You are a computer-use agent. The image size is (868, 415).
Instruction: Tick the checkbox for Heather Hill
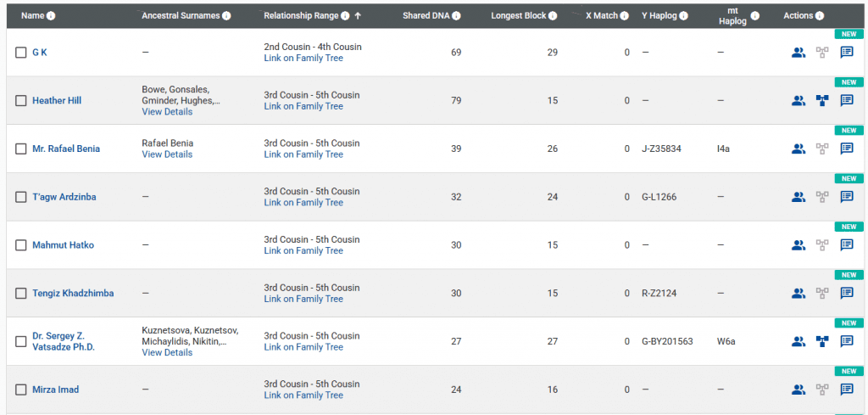(x=21, y=101)
